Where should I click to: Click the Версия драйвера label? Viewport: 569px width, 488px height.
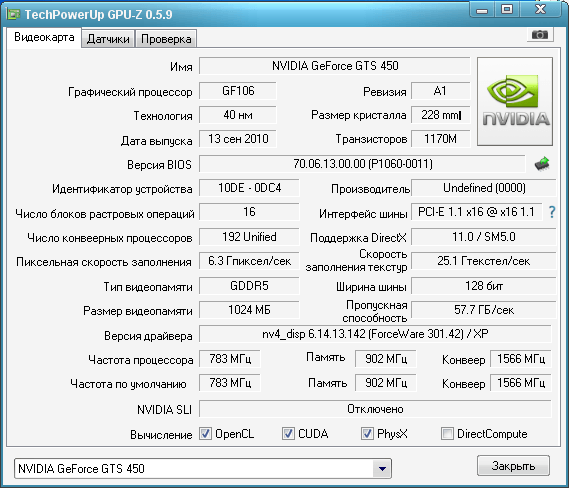[x=148, y=336]
